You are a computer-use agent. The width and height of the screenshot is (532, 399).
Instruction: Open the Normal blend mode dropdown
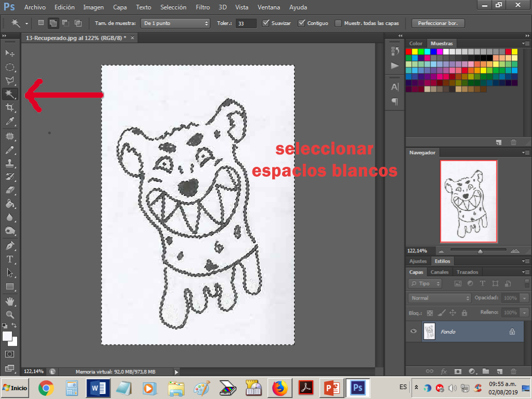point(439,298)
